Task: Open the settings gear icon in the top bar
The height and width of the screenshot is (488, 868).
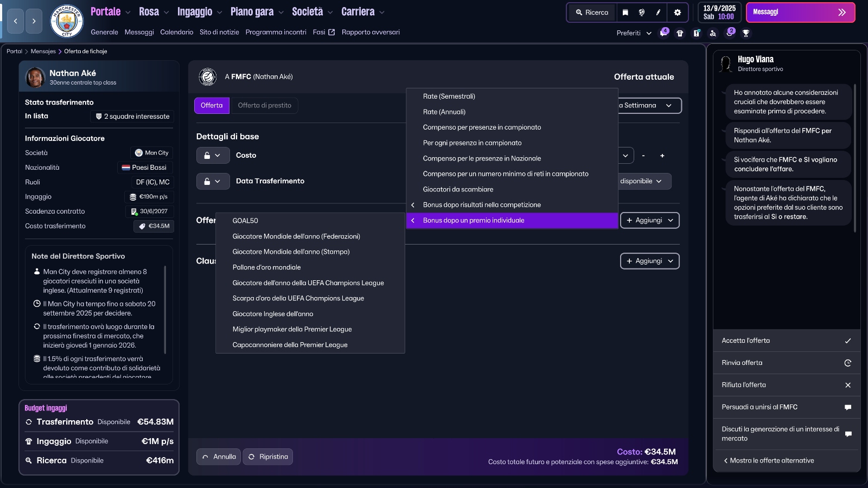Action: point(678,12)
